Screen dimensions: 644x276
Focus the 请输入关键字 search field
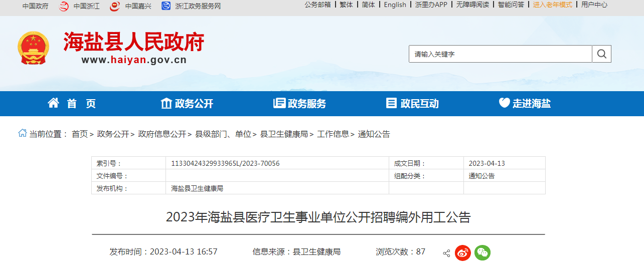pos(501,54)
